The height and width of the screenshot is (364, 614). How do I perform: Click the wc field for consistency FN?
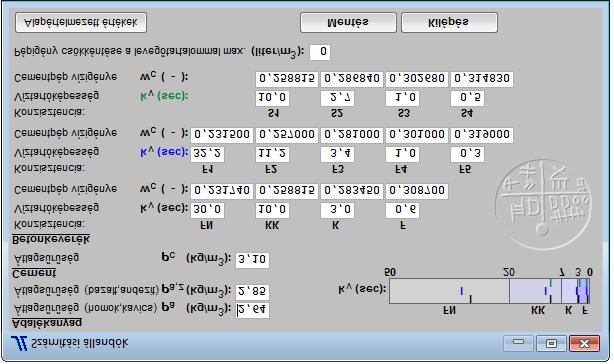222,191
